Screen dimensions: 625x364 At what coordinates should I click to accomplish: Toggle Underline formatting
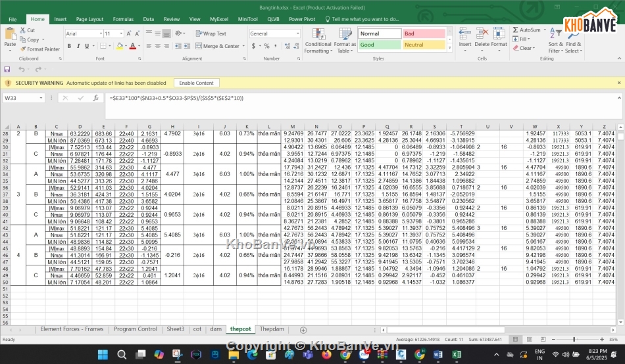(86, 46)
